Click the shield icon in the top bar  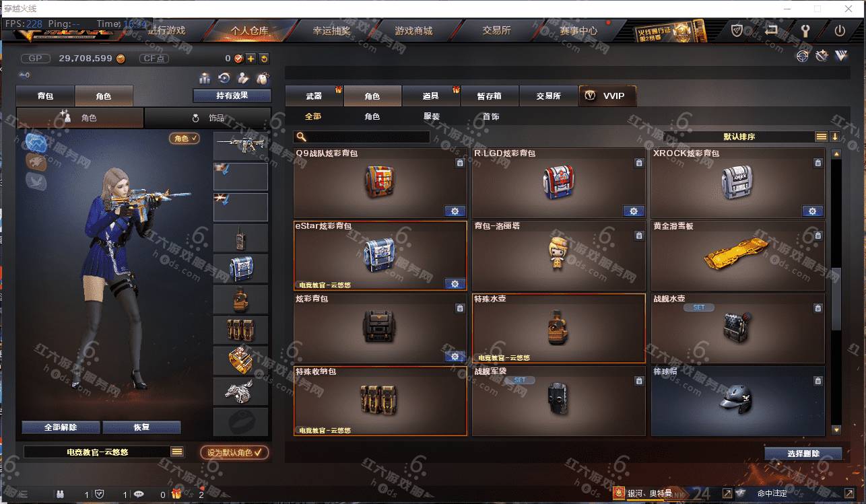[737, 30]
